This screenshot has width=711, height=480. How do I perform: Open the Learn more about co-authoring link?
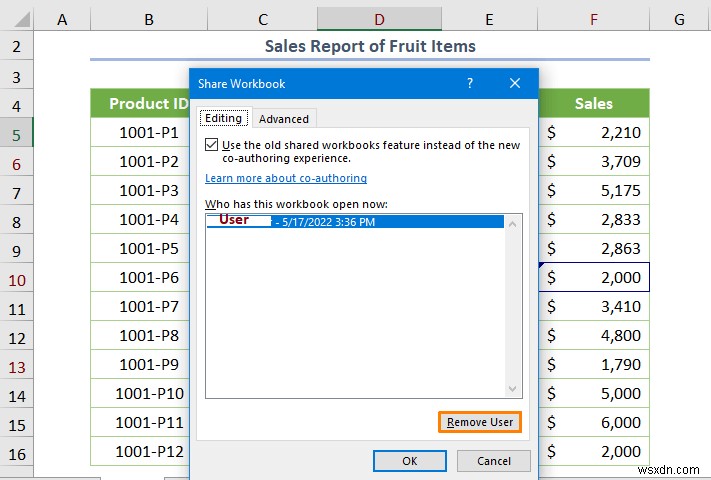click(x=286, y=178)
